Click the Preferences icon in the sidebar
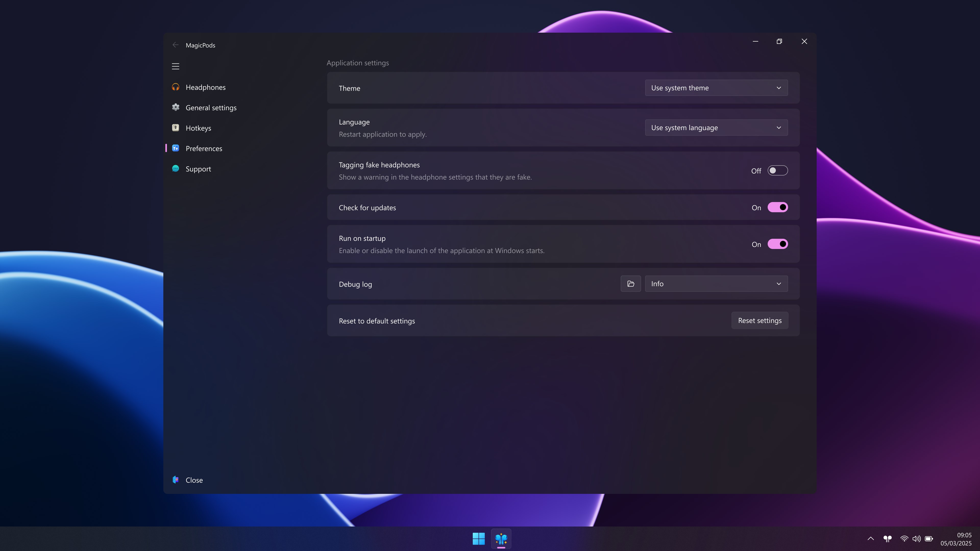 point(175,148)
